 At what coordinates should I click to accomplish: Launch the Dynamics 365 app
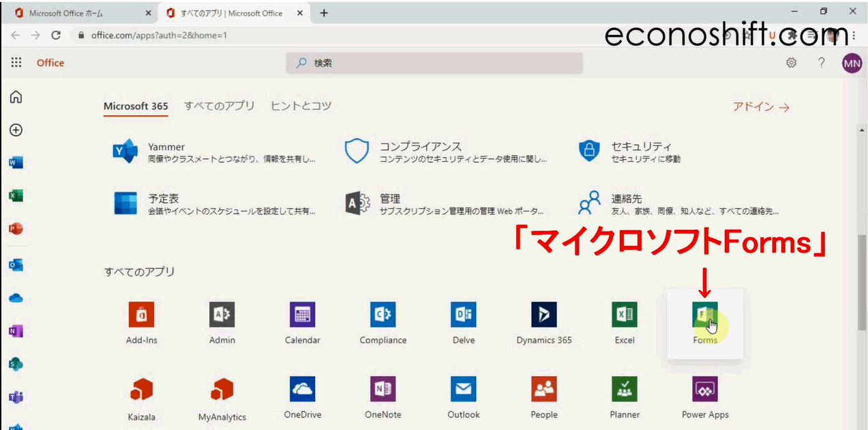543,315
